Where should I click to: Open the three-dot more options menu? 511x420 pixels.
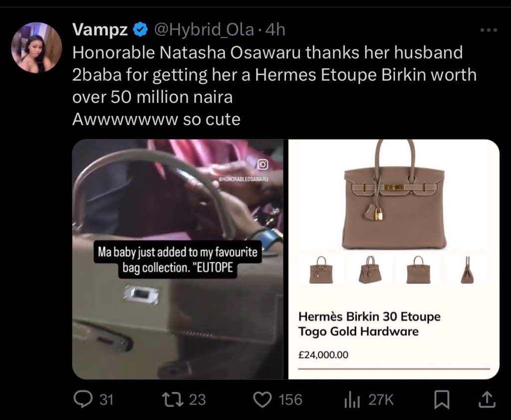coord(489,30)
